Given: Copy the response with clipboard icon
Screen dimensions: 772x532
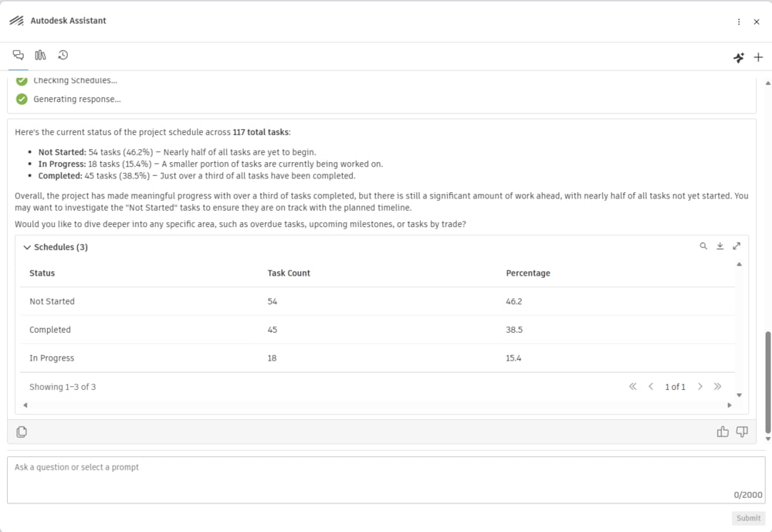Looking at the screenshot, I should pos(22,432).
